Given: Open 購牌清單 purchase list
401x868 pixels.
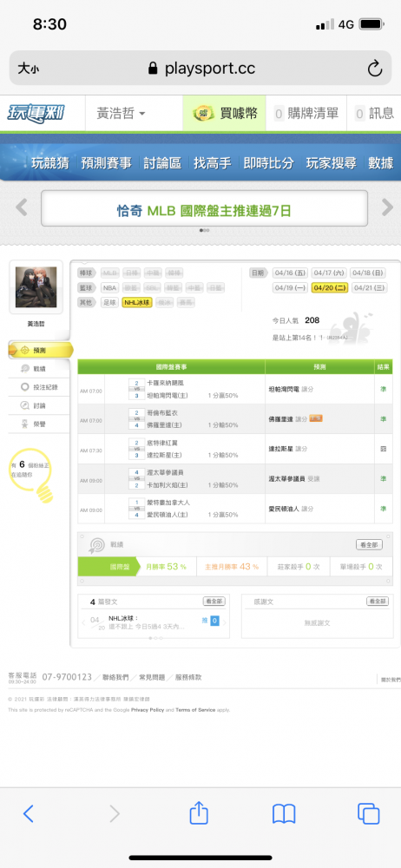Looking at the screenshot, I should pyautogui.click(x=306, y=114).
